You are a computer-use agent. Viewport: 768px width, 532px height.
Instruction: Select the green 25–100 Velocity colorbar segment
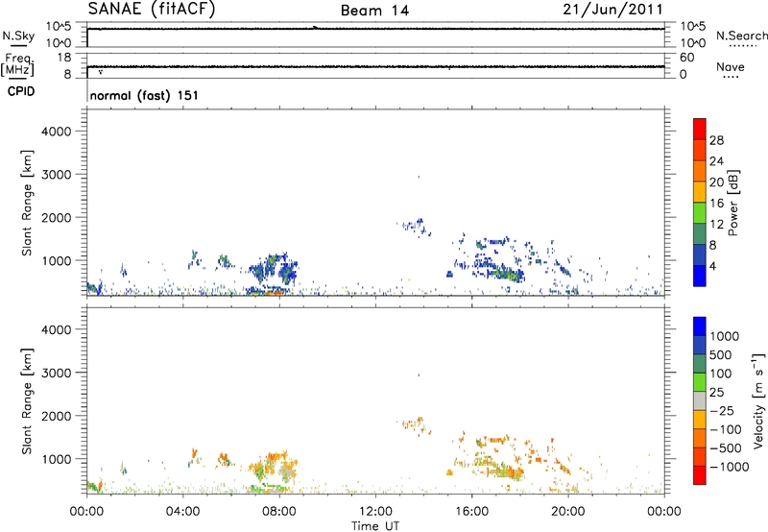700,382
